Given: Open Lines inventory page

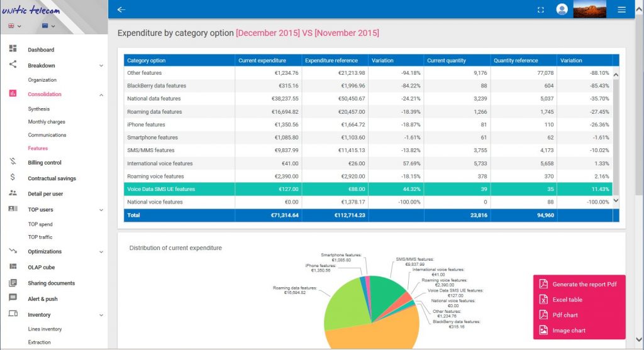Looking at the screenshot, I should point(45,329).
